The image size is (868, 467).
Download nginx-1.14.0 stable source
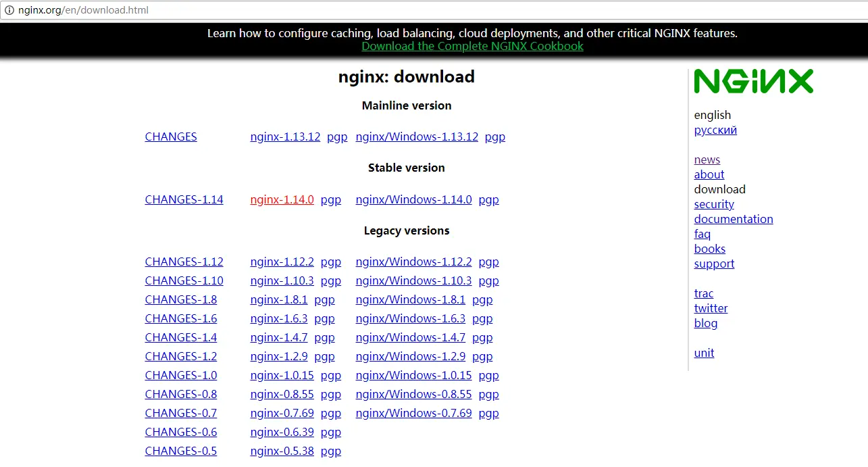pos(282,199)
